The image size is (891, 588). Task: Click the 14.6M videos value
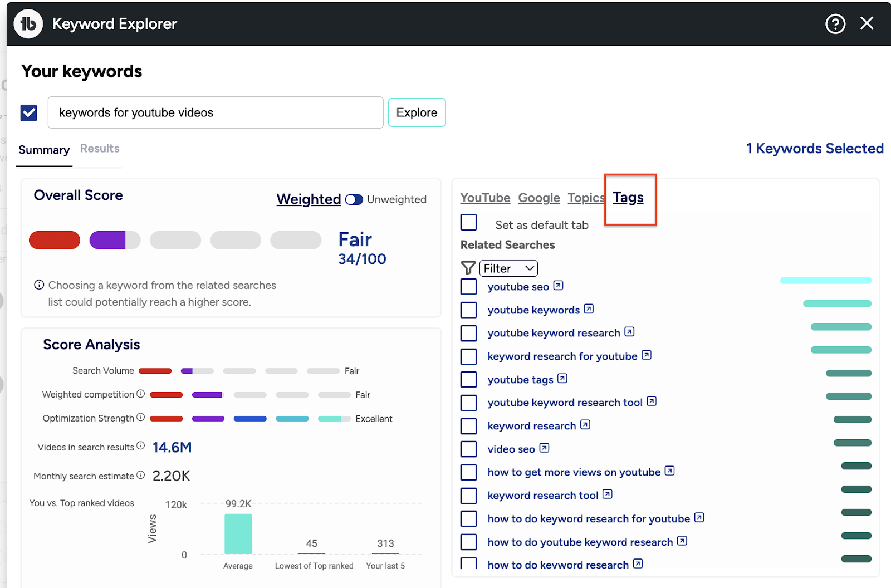tap(172, 447)
